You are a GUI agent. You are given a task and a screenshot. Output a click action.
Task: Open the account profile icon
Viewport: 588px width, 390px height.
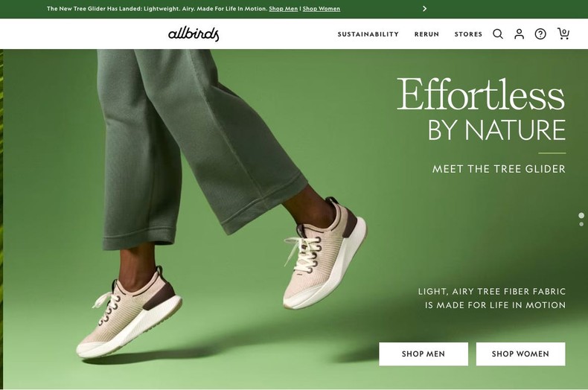click(519, 34)
